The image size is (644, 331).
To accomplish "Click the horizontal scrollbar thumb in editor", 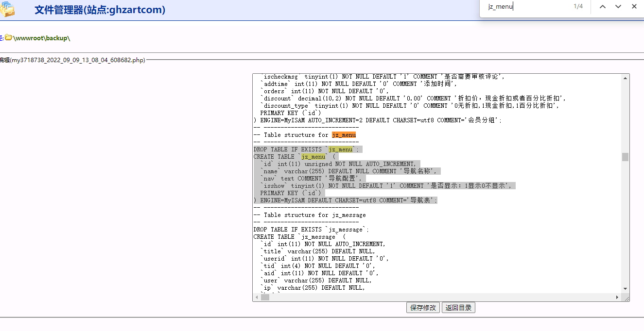I will click(x=265, y=297).
